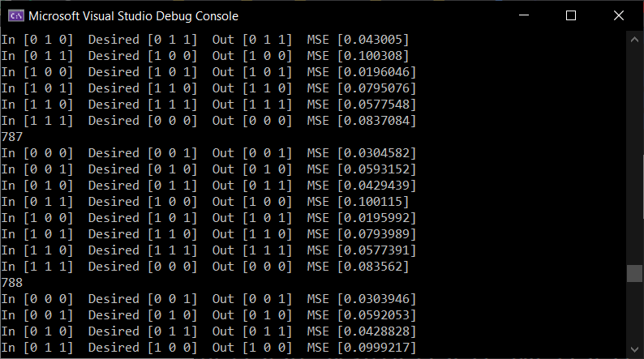Click the MSE value 0.043005
The image size is (644, 359).
coord(373,40)
